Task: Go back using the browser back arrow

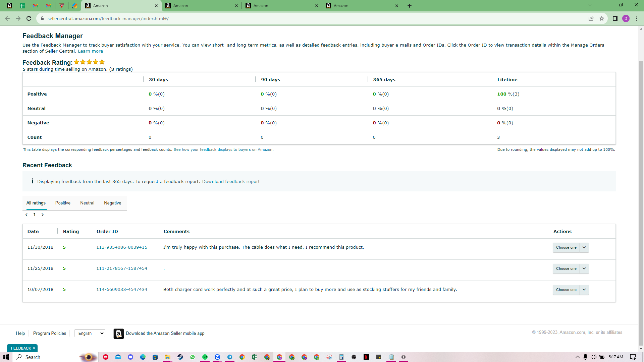Action: tap(7, 18)
